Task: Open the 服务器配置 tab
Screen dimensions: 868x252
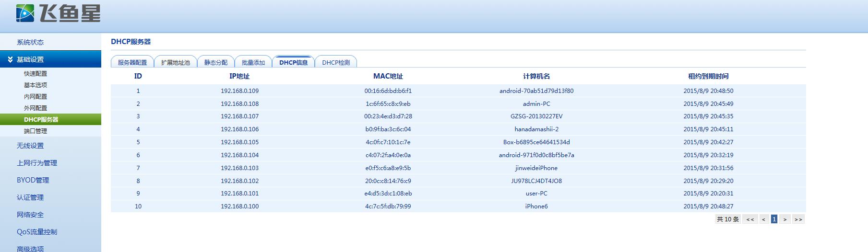Action: 132,62
